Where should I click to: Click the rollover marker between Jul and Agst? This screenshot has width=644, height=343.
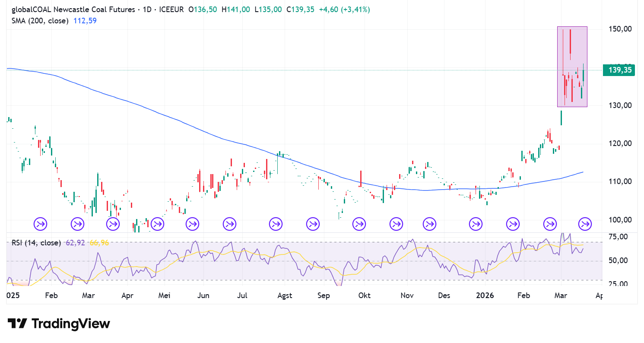[x=276, y=224]
